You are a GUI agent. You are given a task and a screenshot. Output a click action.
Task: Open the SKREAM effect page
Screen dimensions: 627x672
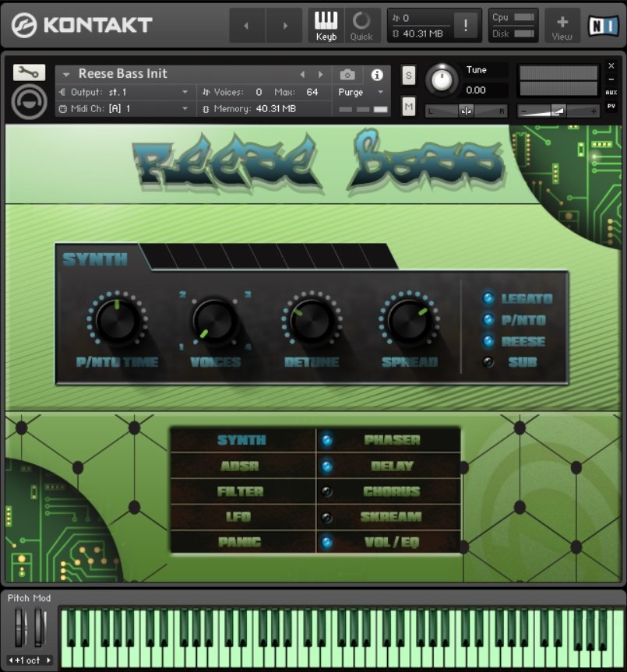pos(392,517)
